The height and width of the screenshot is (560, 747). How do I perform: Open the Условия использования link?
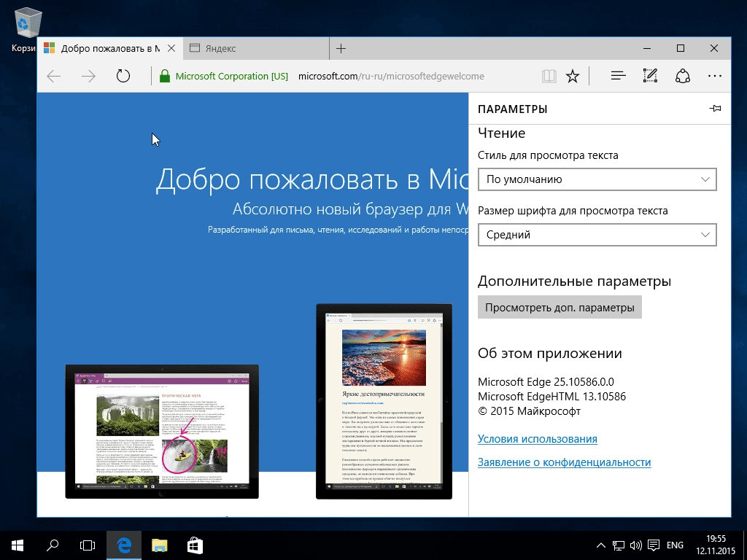(538, 439)
